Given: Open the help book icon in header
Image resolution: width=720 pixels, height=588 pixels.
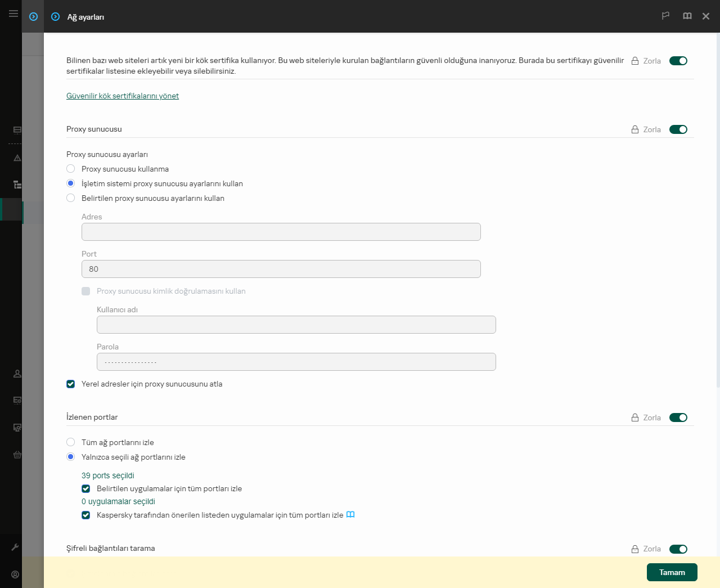Looking at the screenshot, I should coord(687,16).
